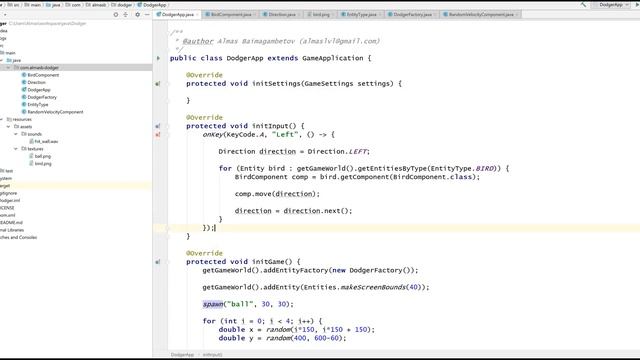Click DodgerApp in the bottom editor breadcrumb
Viewport: 640px width, 360px height.
pos(182,355)
